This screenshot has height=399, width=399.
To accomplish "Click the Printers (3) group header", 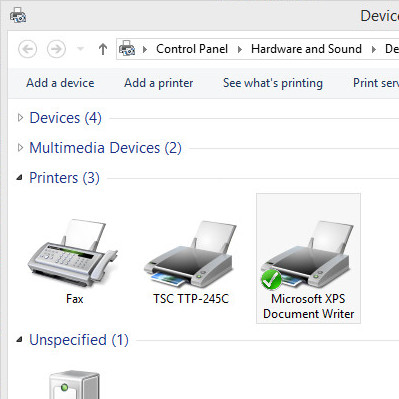I will (64, 178).
